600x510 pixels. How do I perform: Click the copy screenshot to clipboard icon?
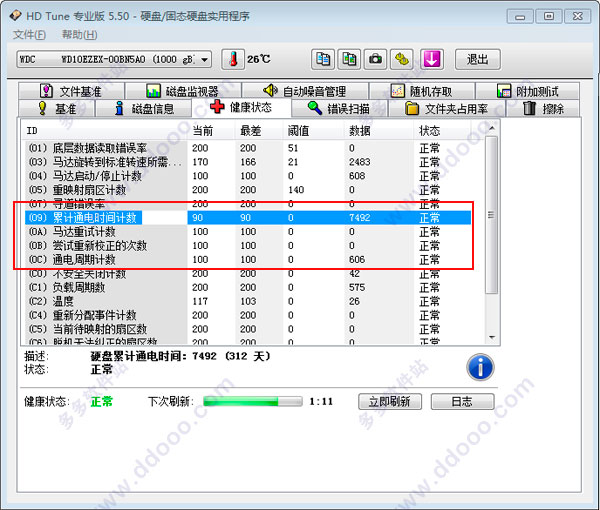[x=349, y=59]
